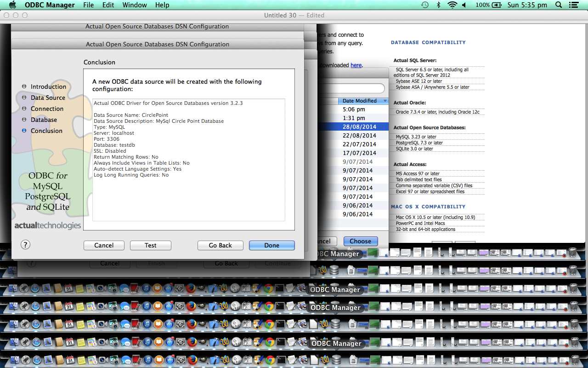
Task: Click the help question mark button in the DSN dialog
Action: click(x=26, y=245)
